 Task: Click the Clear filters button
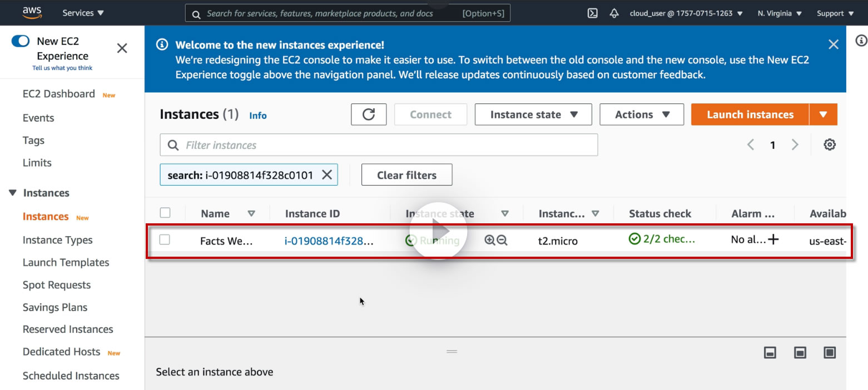point(406,175)
